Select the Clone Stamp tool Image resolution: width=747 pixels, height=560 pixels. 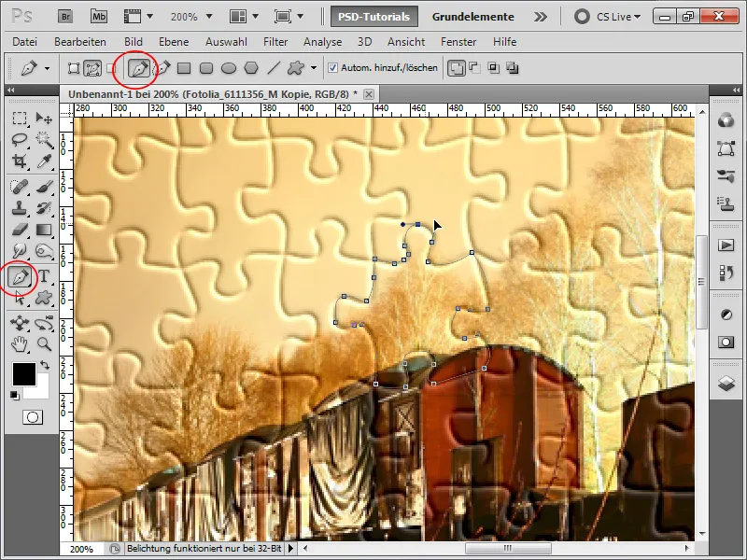(x=20, y=207)
